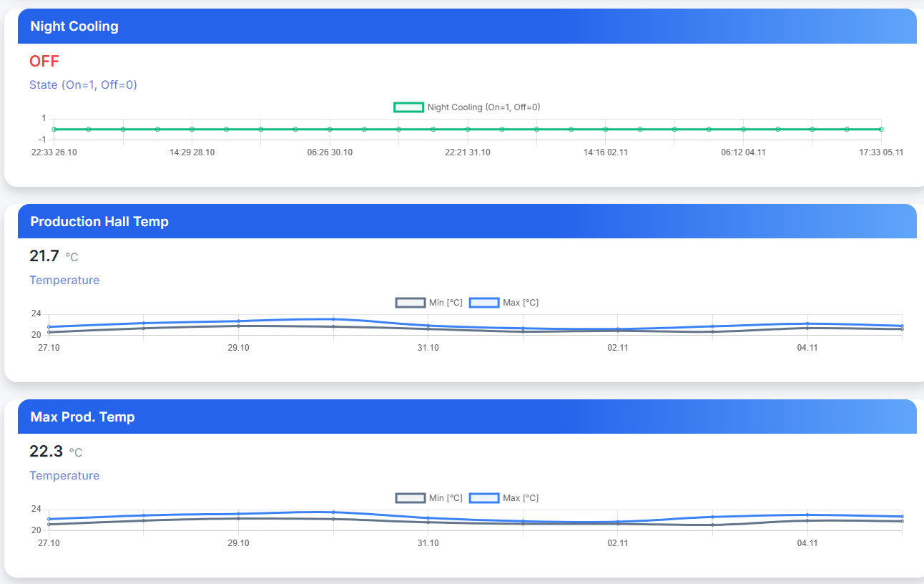Screen dimensions: 924x584
Task: Hide the Max series in Production Hall Temp chart
Action: (x=484, y=303)
